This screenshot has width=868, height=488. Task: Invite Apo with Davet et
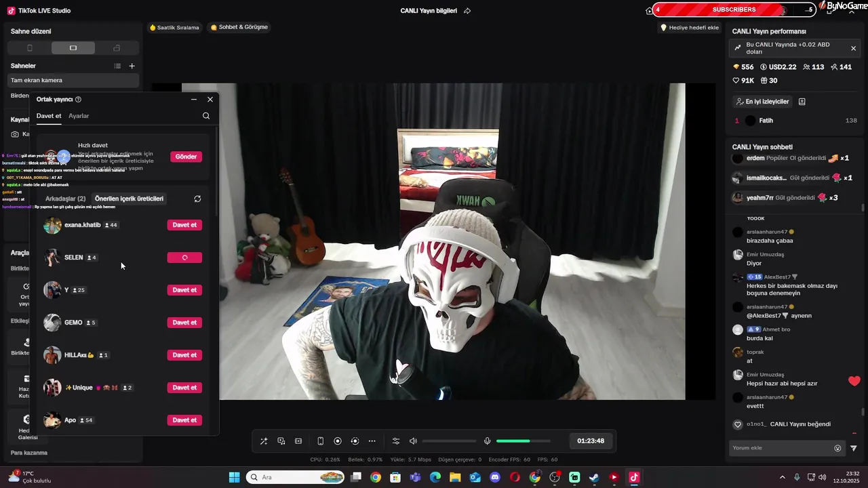(184, 420)
